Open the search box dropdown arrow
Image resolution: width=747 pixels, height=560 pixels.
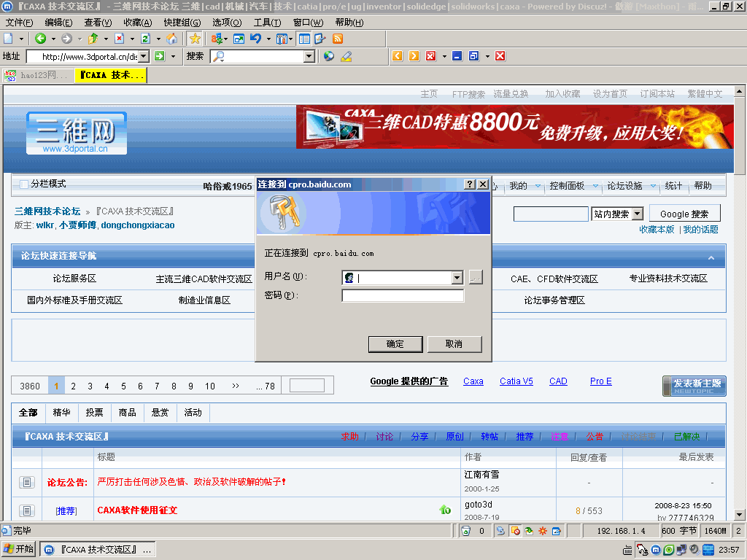[309, 56]
